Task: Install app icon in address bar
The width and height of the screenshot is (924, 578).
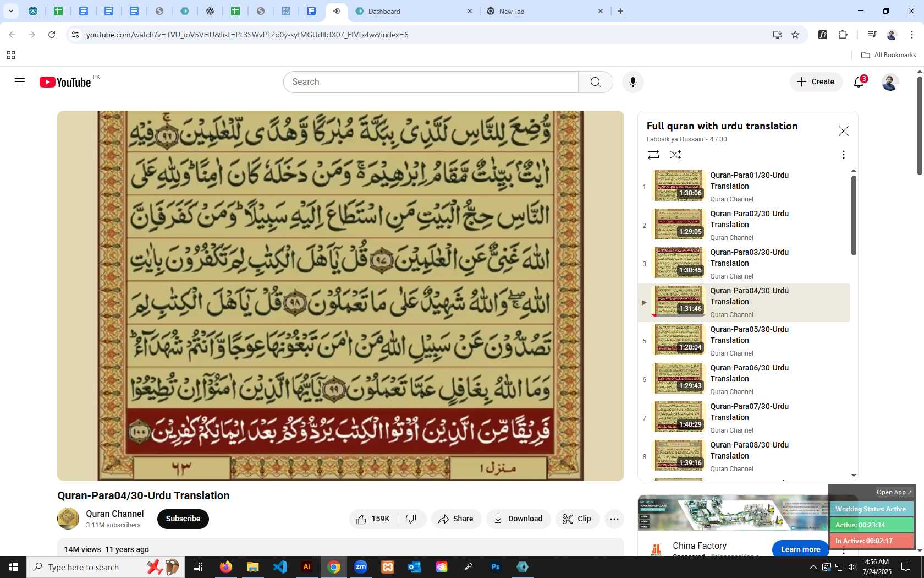Action: [x=777, y=35]
